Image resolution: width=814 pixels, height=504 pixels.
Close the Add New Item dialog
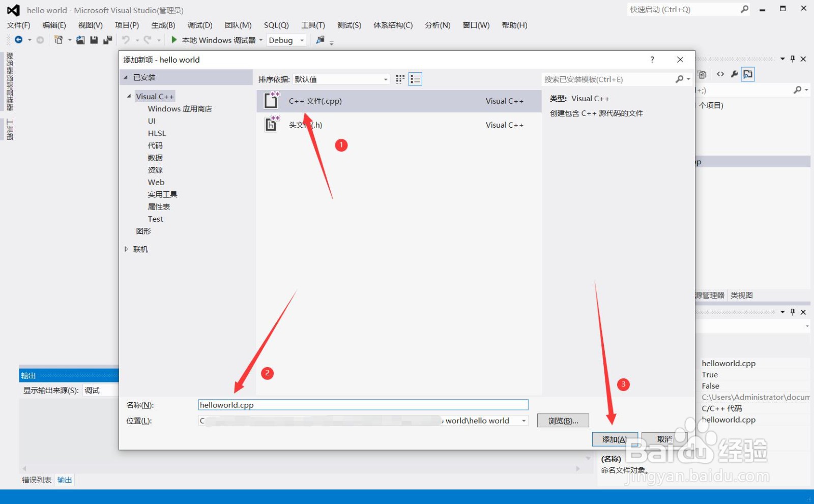click(x=680, y=60)
